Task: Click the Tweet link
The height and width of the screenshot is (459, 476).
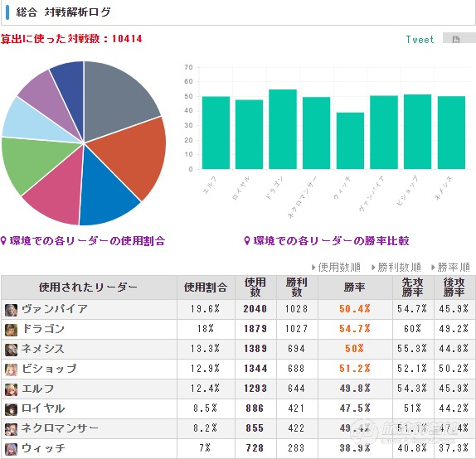Action: coord(420,40)
